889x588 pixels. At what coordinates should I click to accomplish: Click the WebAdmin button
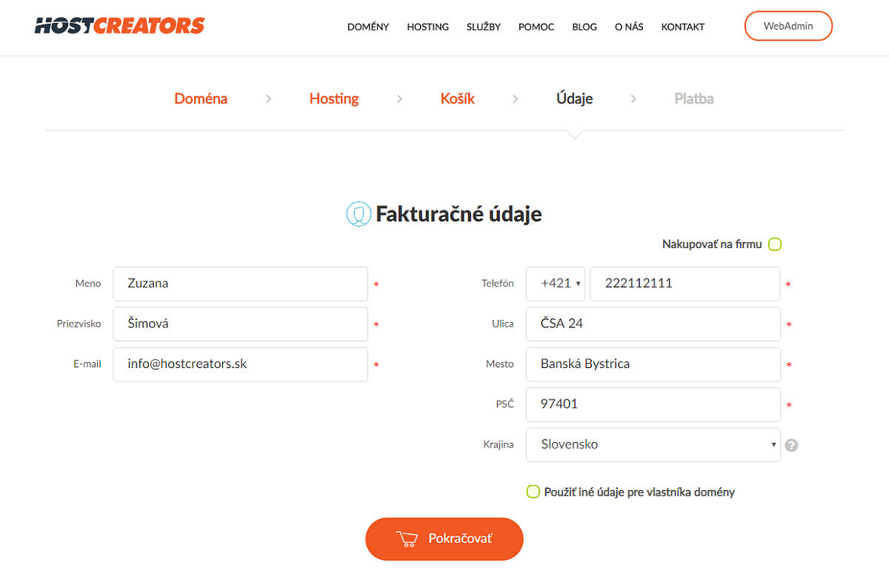[x=788, y=26]
